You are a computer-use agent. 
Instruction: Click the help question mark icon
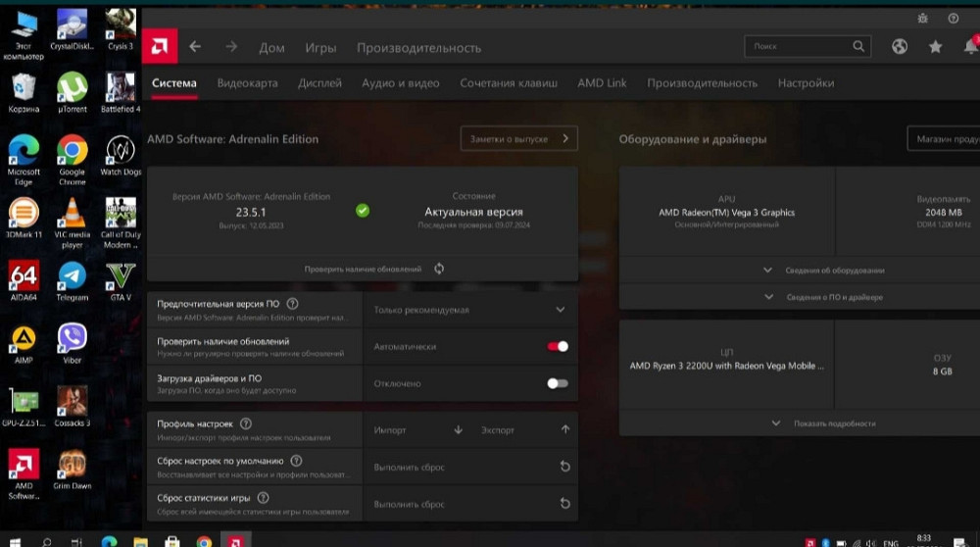953,18
